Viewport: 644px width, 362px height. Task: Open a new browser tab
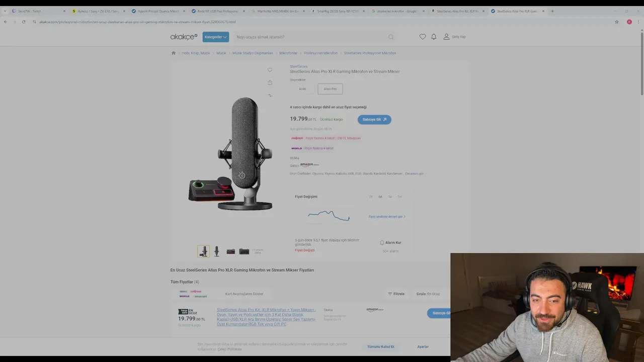pyautogui.click(x=552, y=11)
